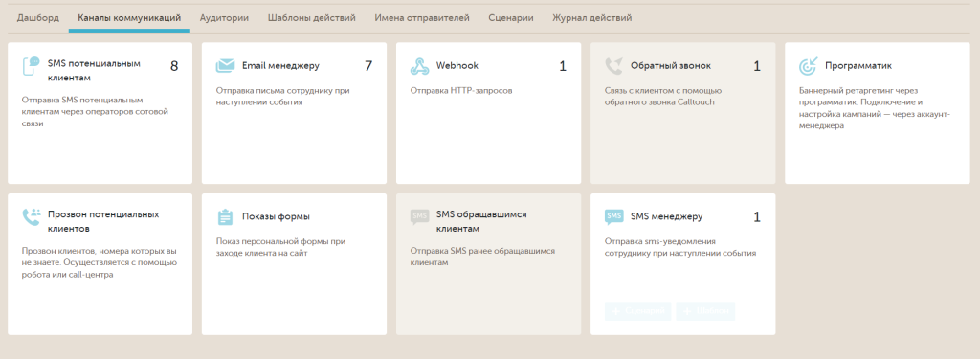Screen dimensions: 980x359
Task: Click the Прозвон потенциальных клиентов phone icon
Action: 32,216
